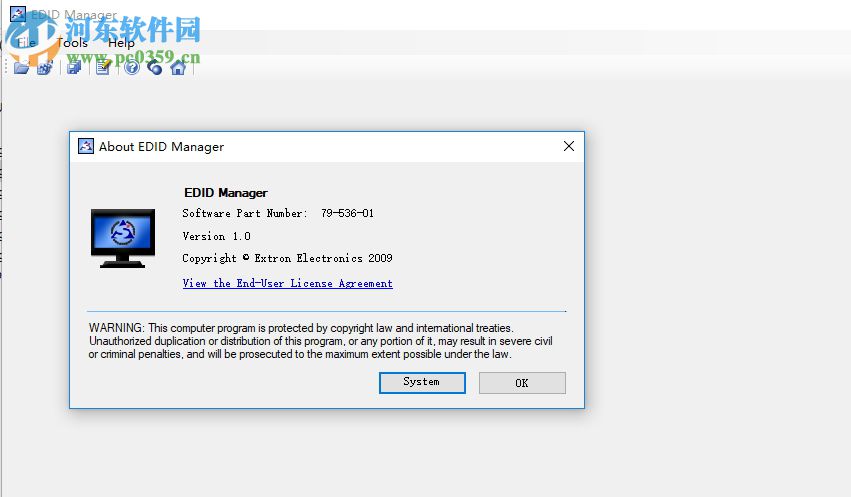Click the open folder toolbar icon
The image size is (851, 497).
(22, 67)
